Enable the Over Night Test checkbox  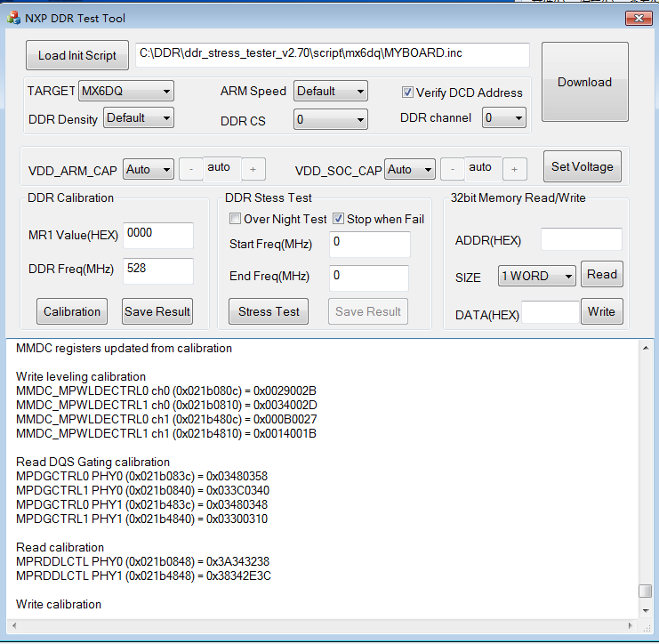235,219
